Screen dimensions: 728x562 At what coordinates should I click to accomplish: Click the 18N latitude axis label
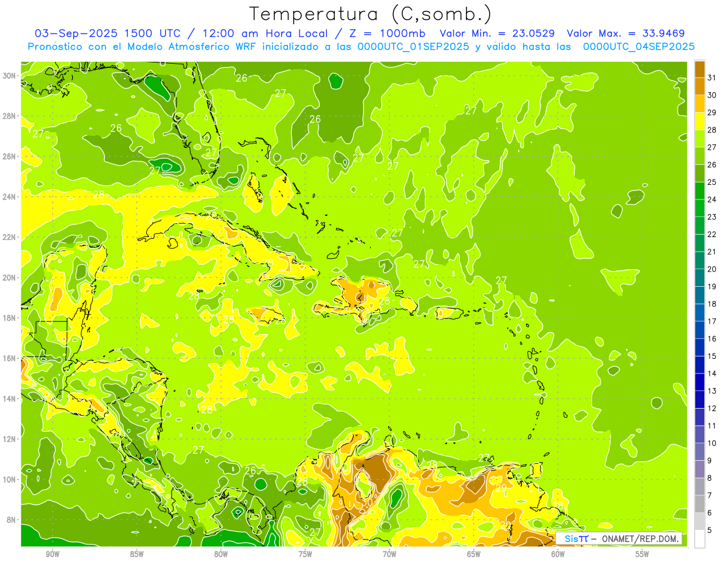click(x=10, y=318)
